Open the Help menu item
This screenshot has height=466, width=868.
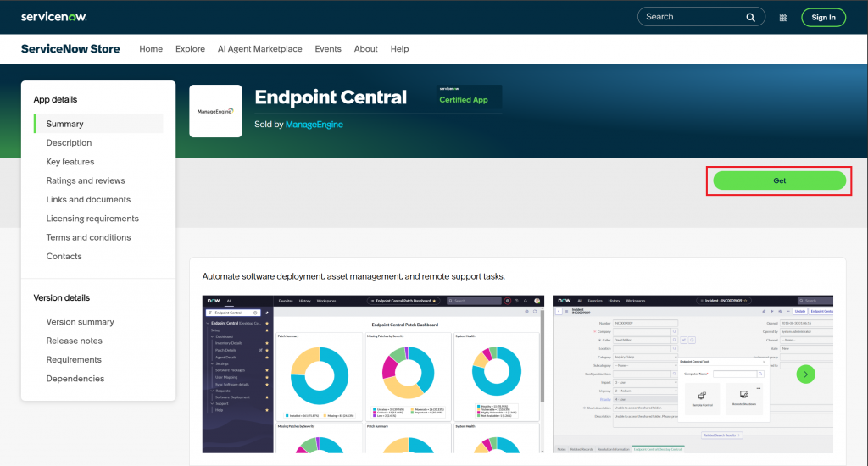(399, 48)
